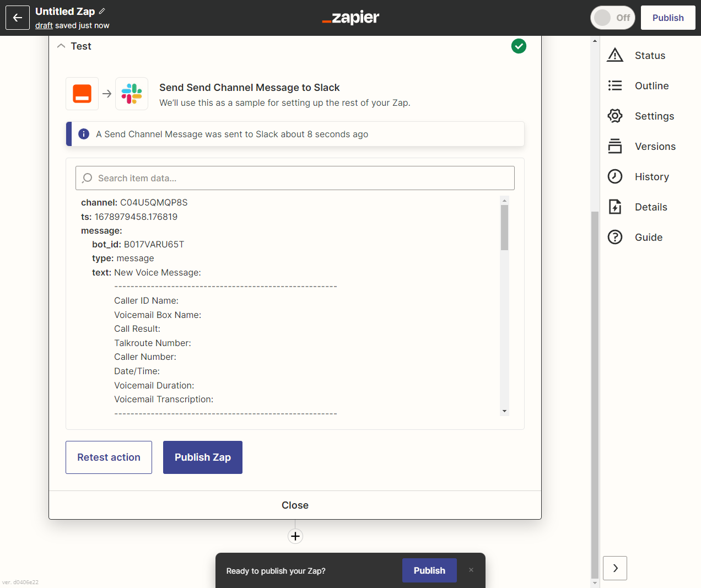Click the Publish Zap button

point(203,457)
